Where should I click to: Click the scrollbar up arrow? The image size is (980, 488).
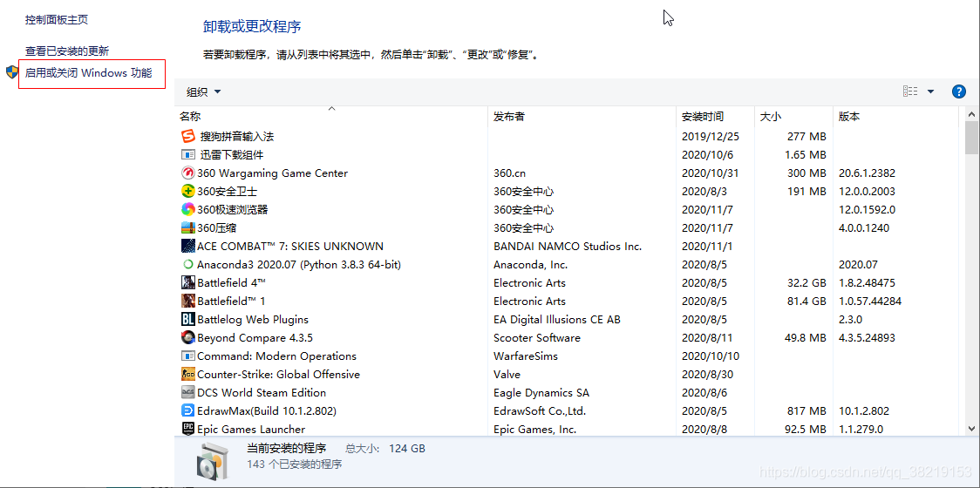click(x=971, y=114)
